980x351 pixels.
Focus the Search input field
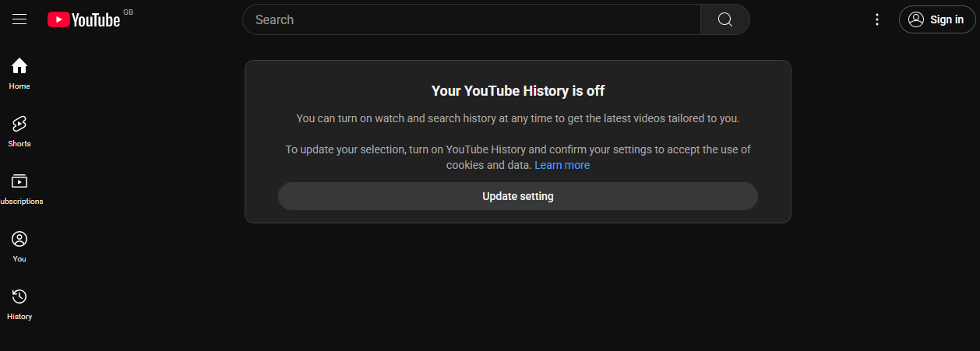pos(472,19)
